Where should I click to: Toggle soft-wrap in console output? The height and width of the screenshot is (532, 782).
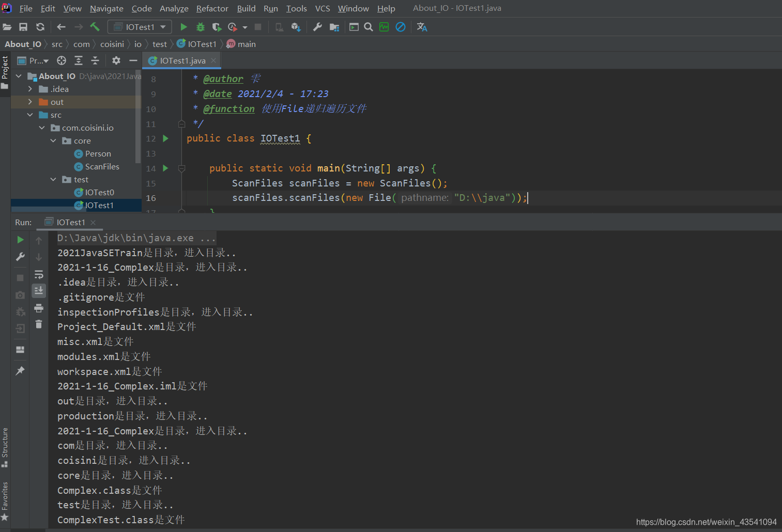[x=39, y=274]
